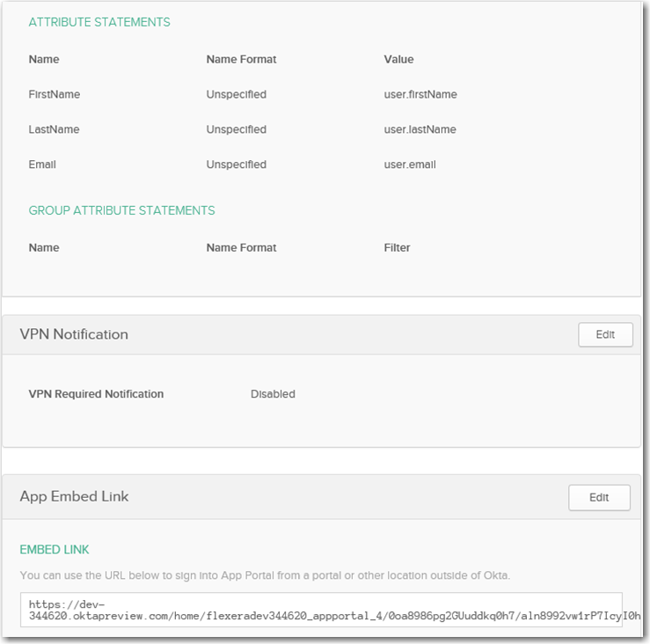Click the VPN Notification panel title

(74, 334)
